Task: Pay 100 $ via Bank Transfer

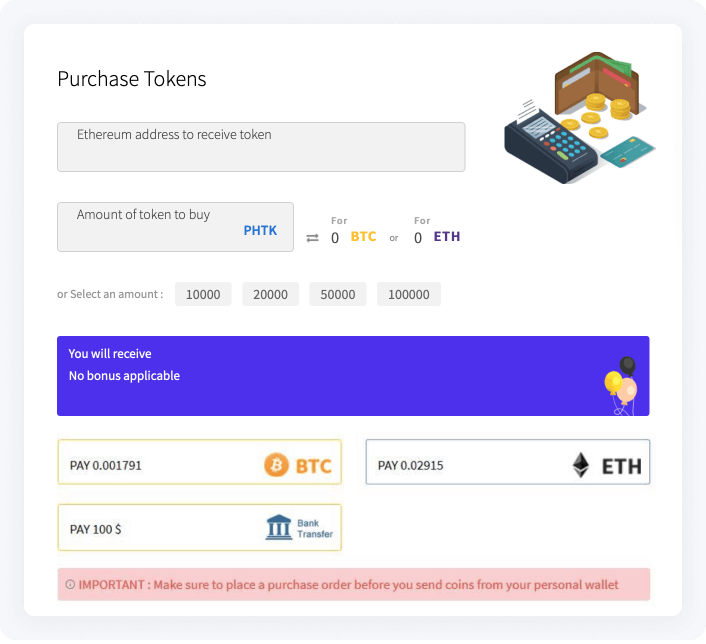Action: coord(199,527)
